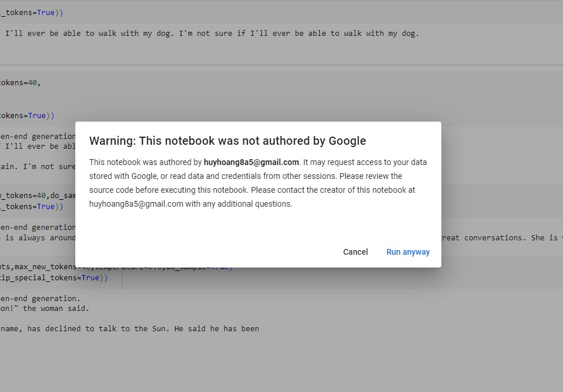Viewport: 563px width, 392px height.
Task: Click Run anyway in the warning dialog
Action: pyautogui.click(x=408, y=252)
